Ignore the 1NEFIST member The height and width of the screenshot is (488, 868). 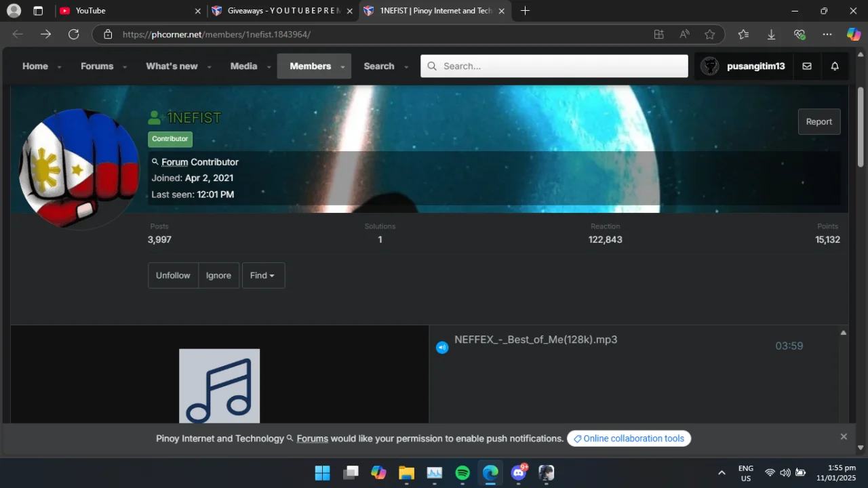[x=218, y=275]
